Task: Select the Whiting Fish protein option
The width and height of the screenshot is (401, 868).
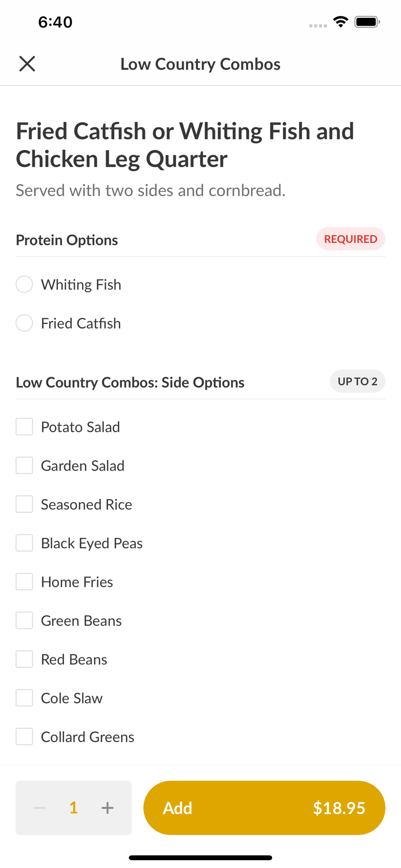Action: point(24,285)
